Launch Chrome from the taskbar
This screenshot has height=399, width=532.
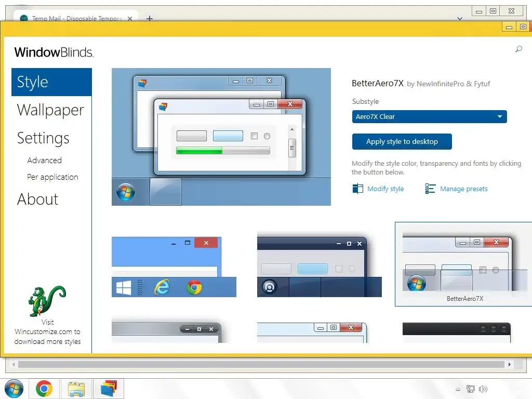(x=44, y=389)
